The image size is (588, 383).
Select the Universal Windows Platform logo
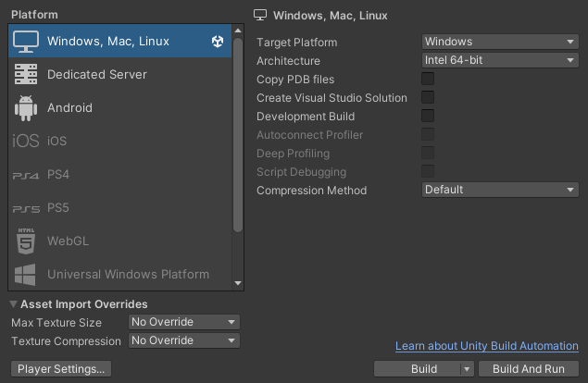coord(25,275)
